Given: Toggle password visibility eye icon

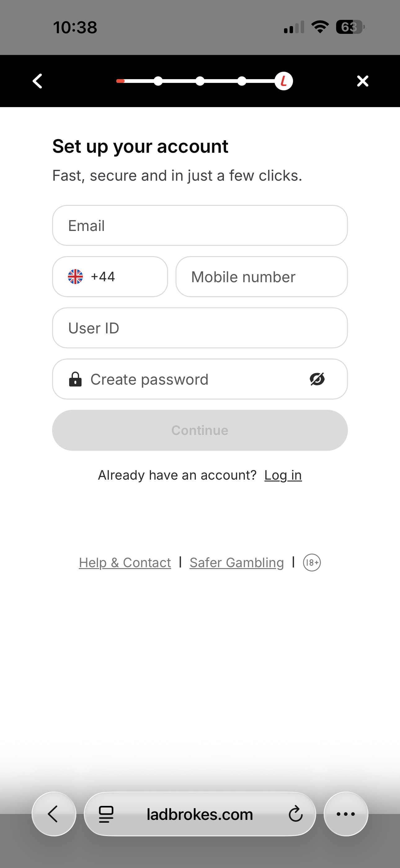Looking at the screenshot, I should pyautogui.click(x=317, y=379).
